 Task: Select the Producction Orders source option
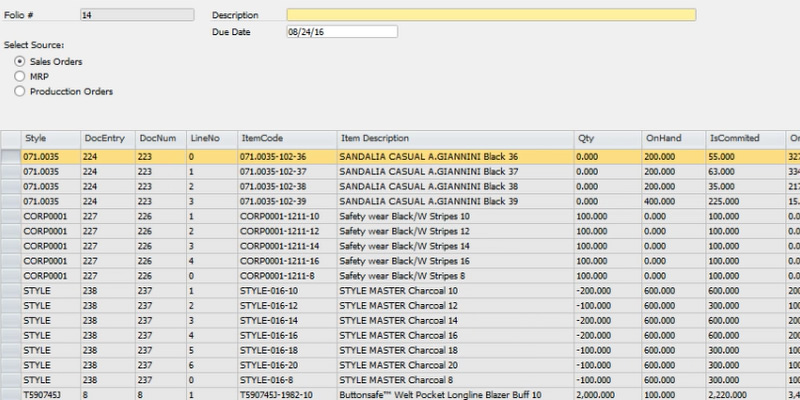20,91
